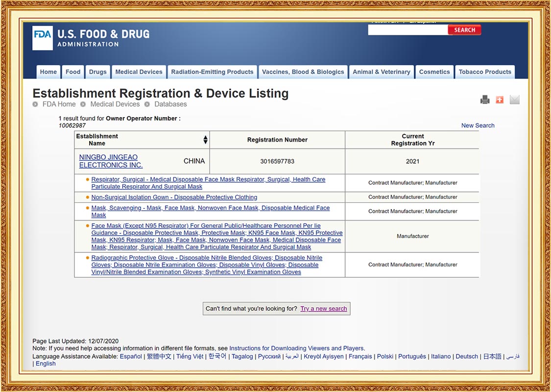This screenshot has width=551, height=392.
Task: Choose Kreyòl Ayisyen language assistance
Action: 324,356
